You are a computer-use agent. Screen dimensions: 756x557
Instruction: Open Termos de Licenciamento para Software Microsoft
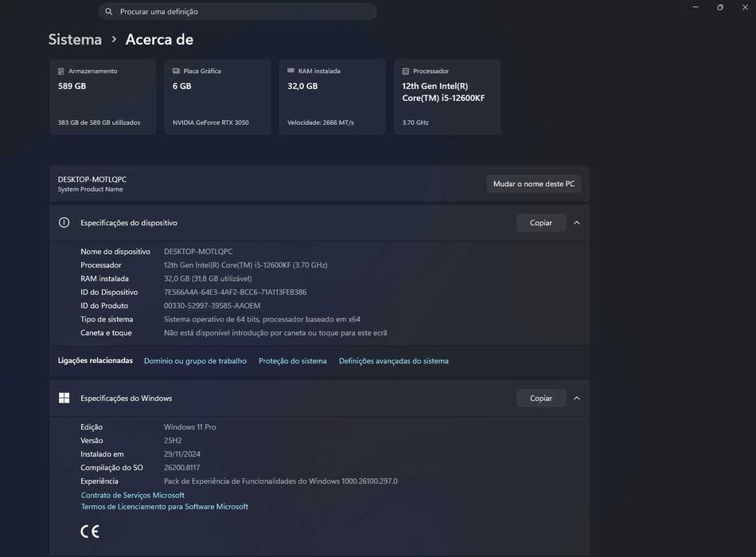tap(165, 507)
